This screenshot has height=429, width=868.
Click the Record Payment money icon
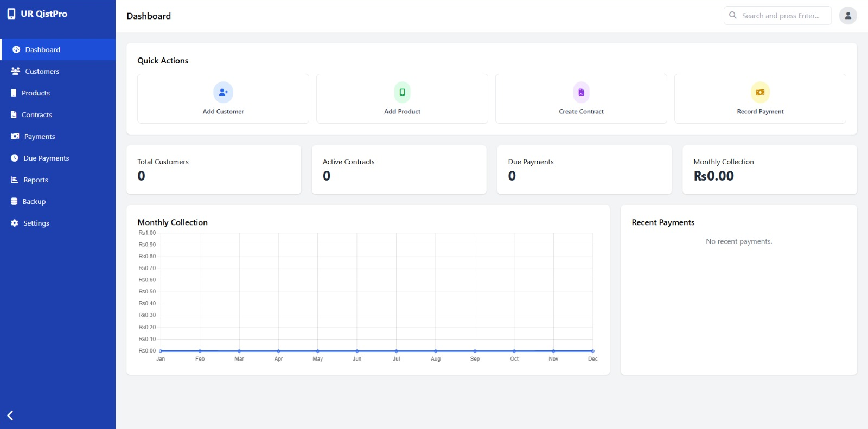(760, 92)
